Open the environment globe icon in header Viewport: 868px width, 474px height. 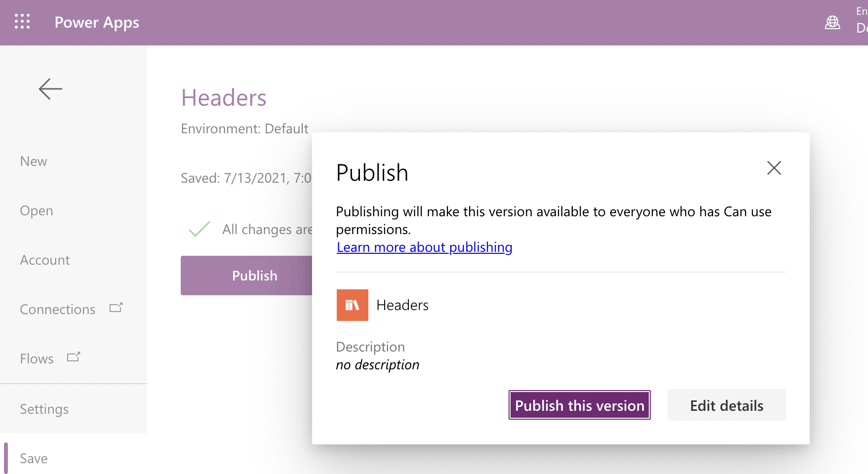tap(832, 22)
